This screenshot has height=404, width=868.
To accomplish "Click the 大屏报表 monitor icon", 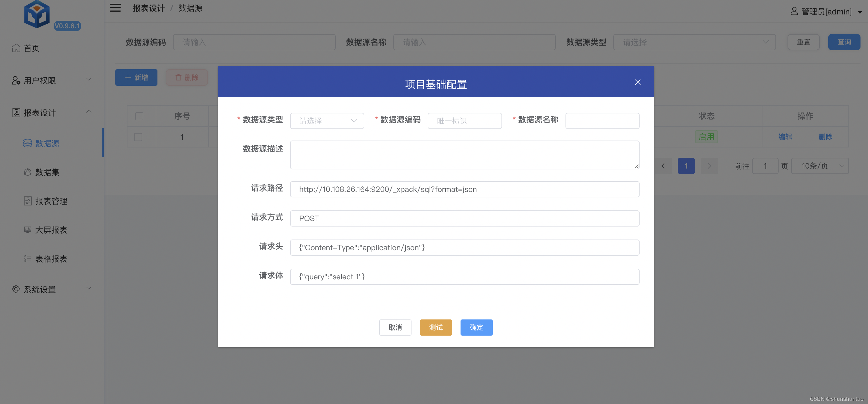I will (28, 230).
